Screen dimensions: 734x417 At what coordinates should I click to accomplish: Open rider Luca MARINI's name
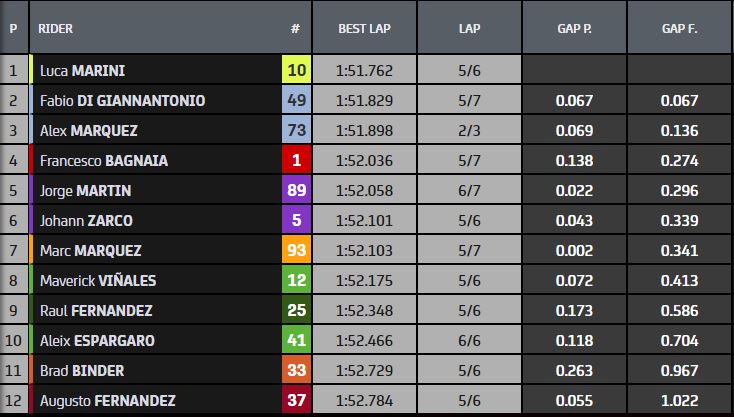coord(81,71)
